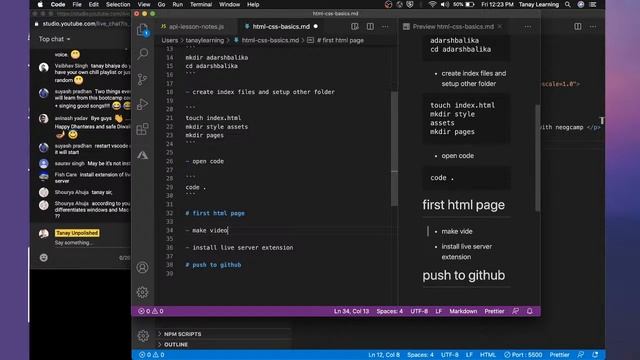Open the Go menu

pyautogui.click(x=161, y=4)
